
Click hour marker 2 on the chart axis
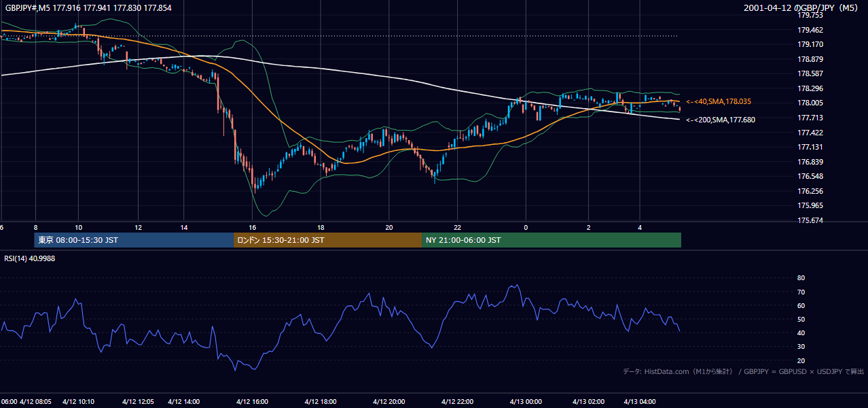tap(588, 227)
